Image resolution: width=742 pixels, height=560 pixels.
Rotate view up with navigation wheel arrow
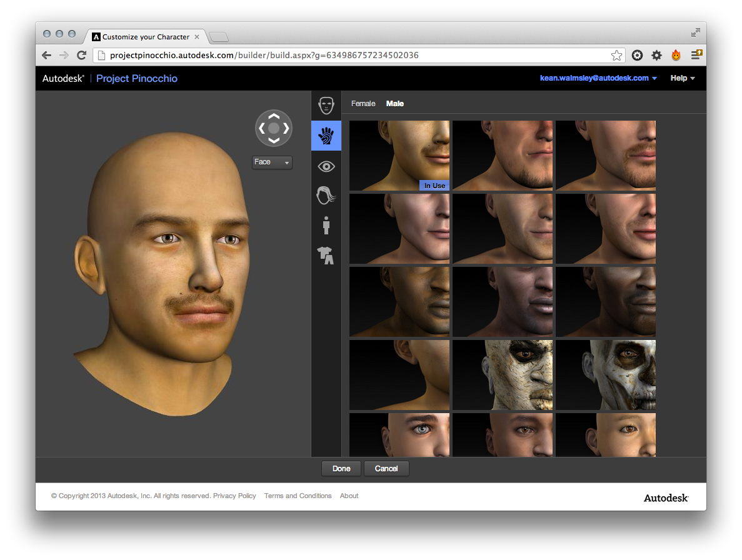coord(273,116)
